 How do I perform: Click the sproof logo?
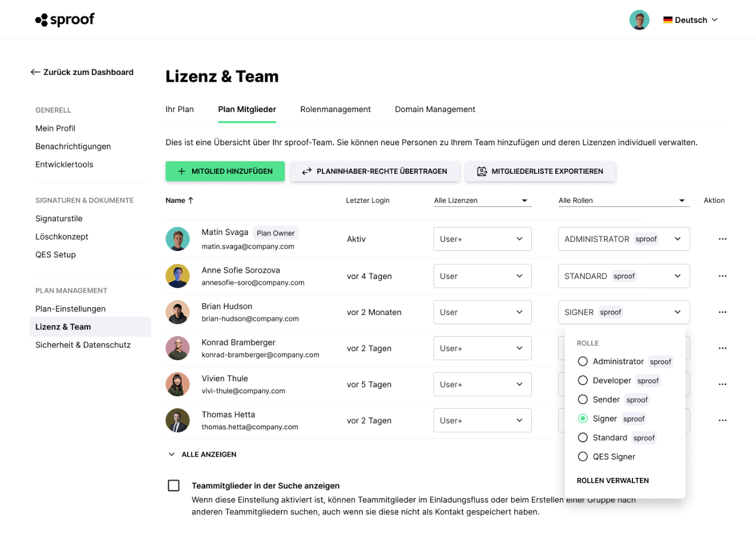click(65, 20)
